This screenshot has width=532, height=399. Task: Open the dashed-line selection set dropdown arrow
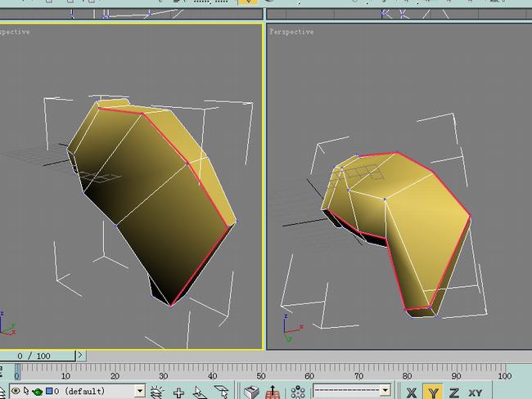[385, 390]
